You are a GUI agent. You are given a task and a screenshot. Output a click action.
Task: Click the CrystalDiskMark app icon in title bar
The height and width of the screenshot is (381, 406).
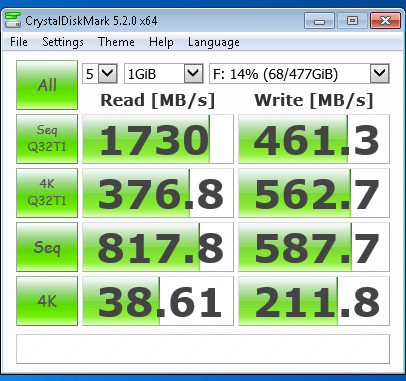(x=13, y=20)
